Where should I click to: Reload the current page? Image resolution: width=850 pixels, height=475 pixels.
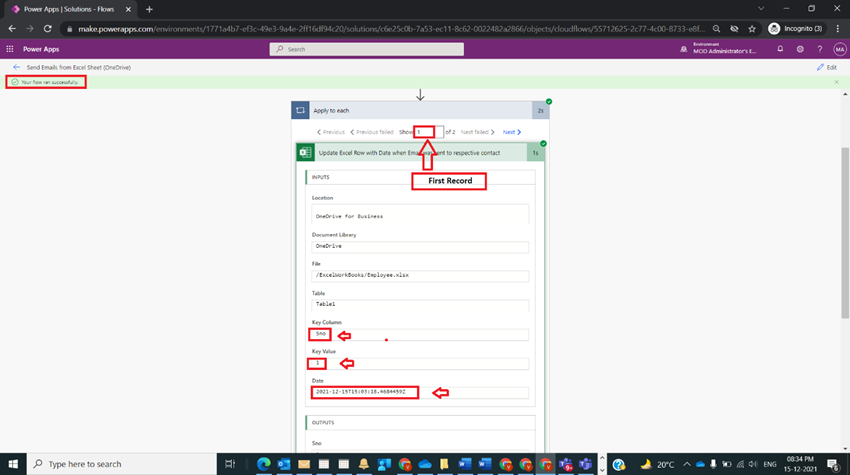(x=48, y=29)
